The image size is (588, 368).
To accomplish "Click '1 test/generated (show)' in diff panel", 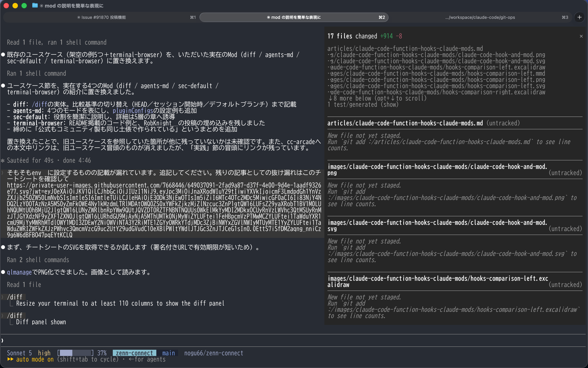I will click(x=363, y=104).
